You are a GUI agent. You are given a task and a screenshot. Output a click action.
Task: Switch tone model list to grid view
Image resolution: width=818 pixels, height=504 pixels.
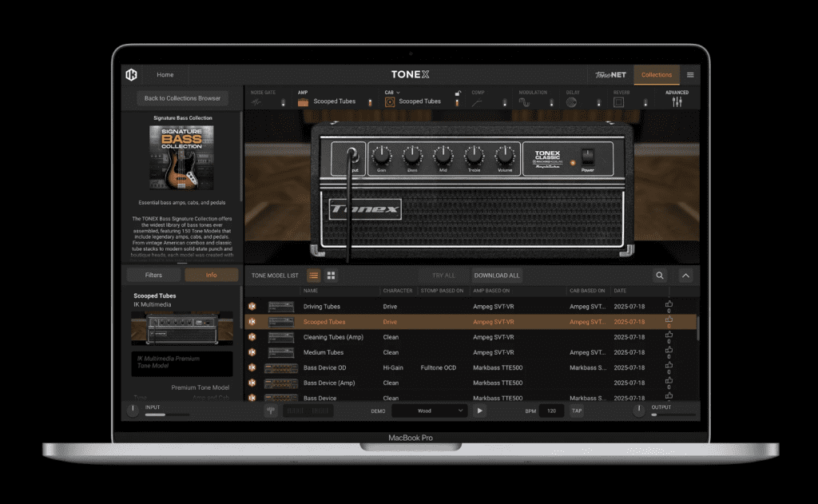tap(332, 276)
